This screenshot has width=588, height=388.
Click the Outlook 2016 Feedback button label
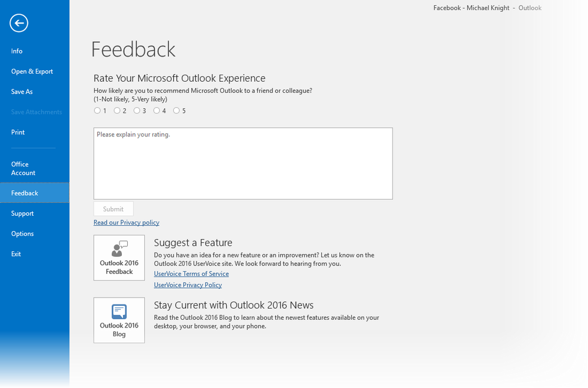tap(119, 267)
